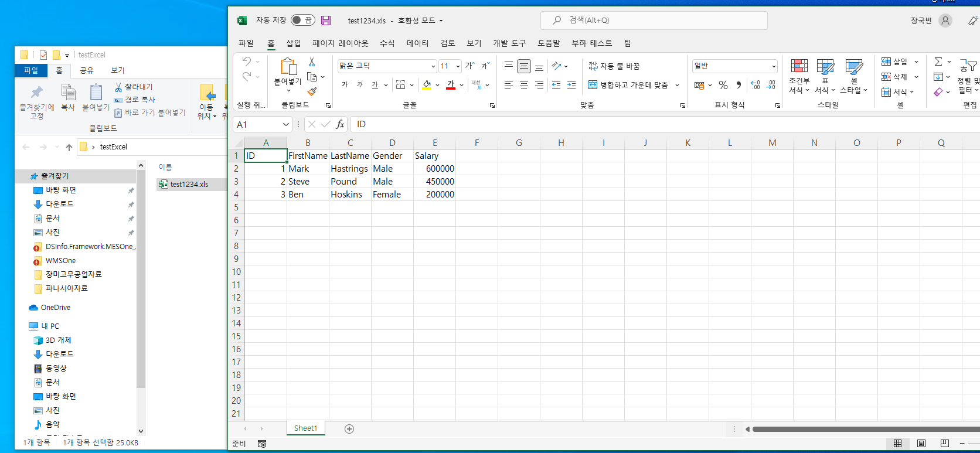Open the number format dropdown (일반)
The width and height of the screenshot is (980, 453).
(774, 66)
